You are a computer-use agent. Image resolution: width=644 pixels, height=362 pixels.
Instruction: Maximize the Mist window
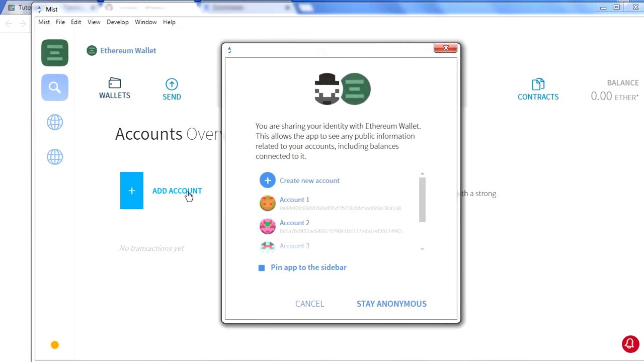[616, 8]
